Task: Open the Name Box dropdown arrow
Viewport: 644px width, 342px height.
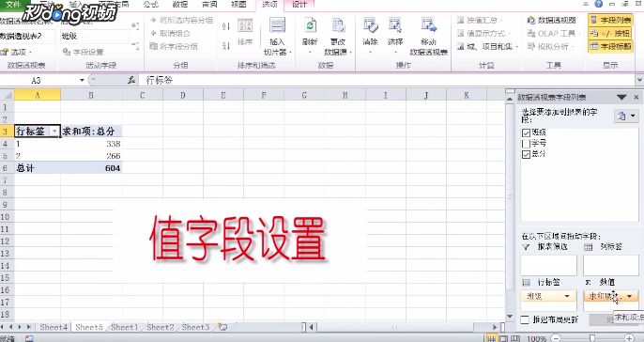Action: 82,80
